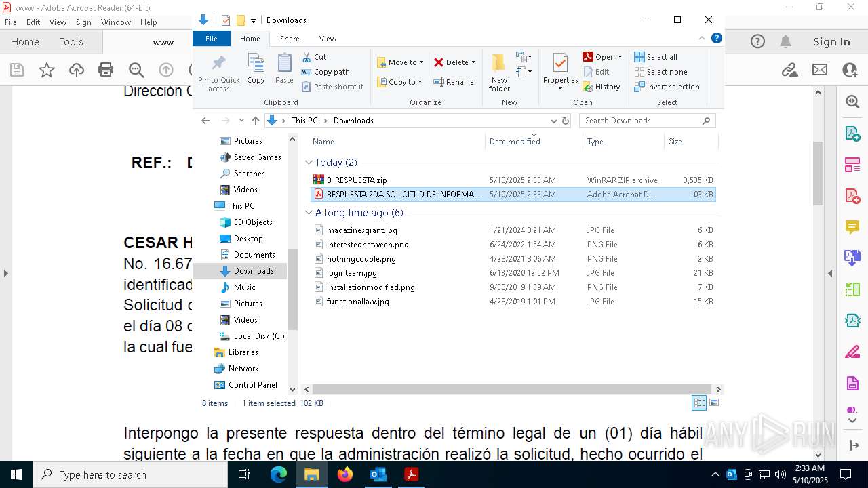Screen dimensions: 868x488
Task: Open Fill & Sign pen tool in right pane
Action: pyautogui.click(x=852, y=352)
